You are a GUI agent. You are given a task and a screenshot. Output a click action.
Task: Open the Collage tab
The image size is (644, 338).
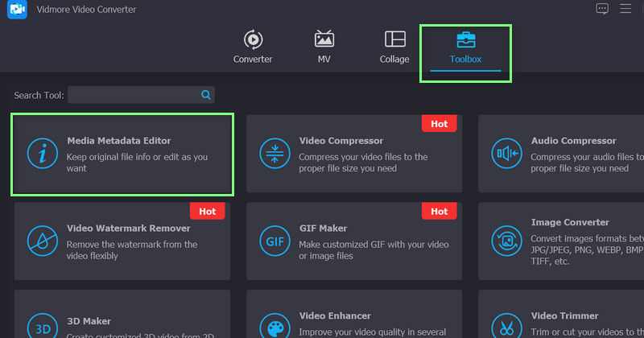(x=394, y=47)
